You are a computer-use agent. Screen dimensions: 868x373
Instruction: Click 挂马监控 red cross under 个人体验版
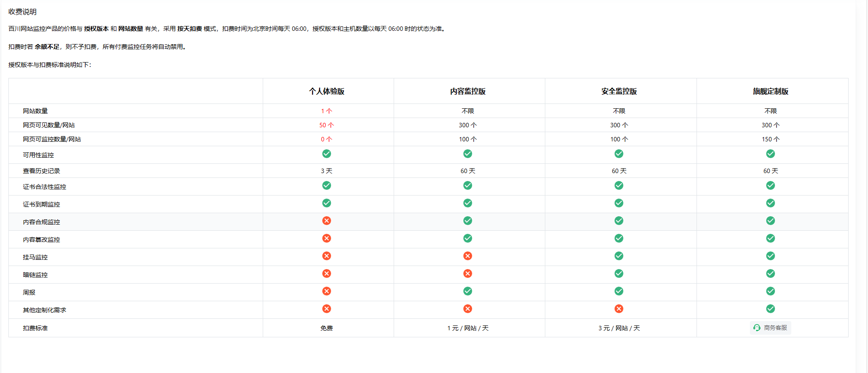point(327,256)
